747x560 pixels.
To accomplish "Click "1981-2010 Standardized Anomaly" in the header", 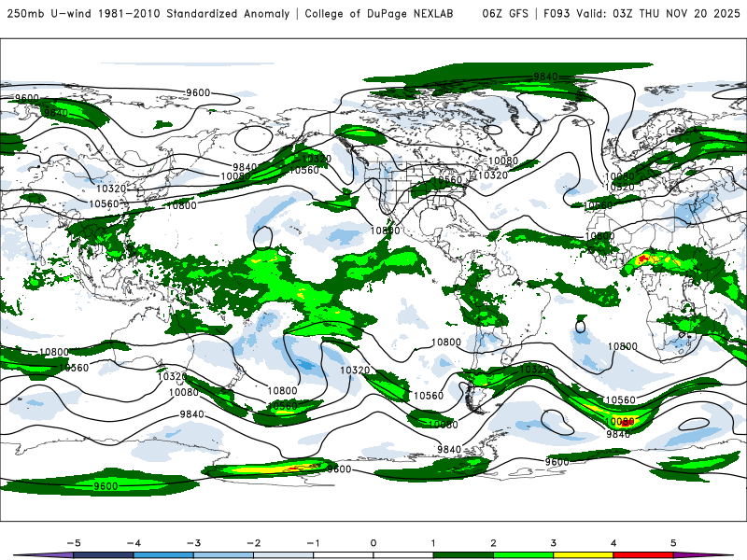I will (194, 14).
